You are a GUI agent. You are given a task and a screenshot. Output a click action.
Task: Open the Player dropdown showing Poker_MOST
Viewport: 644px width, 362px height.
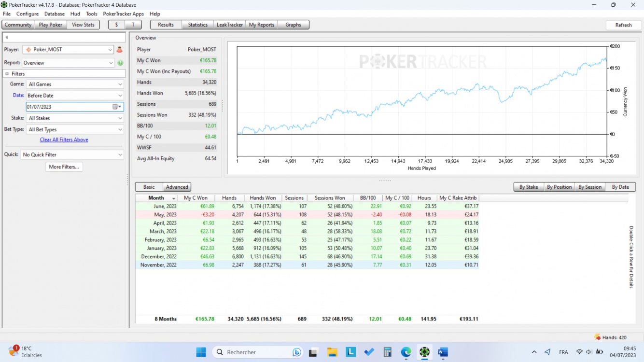(68, 49)
